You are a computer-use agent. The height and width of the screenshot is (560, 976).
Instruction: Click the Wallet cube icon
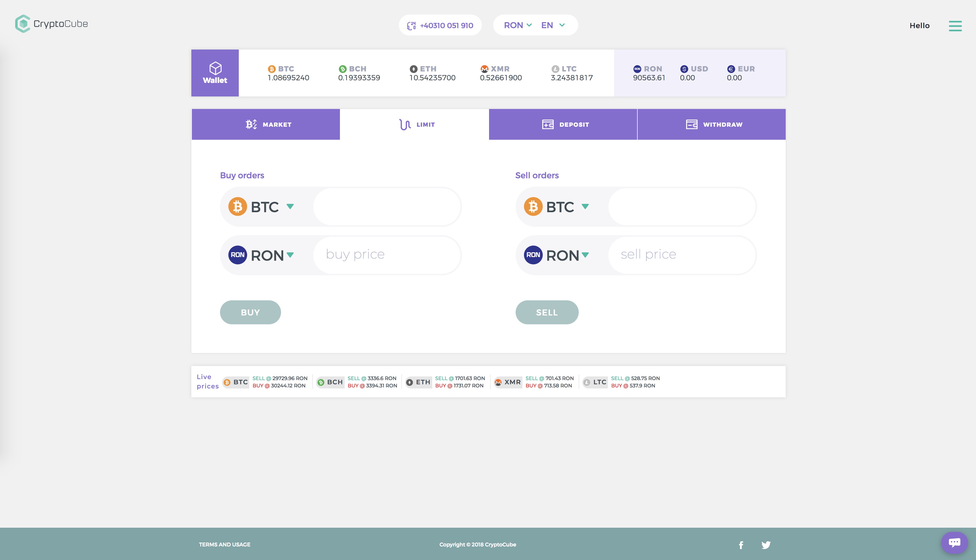point(215,69)
